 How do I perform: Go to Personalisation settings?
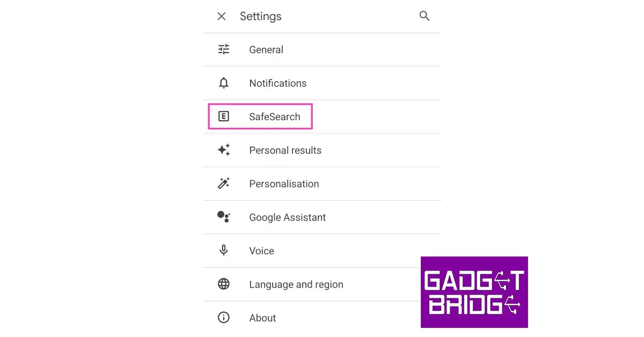tap(284, 184)
